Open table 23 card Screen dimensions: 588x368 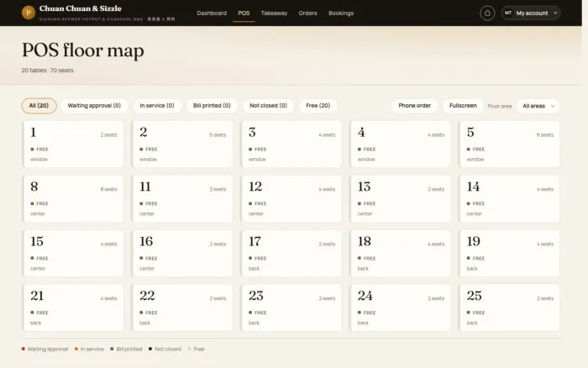click(291, 308)
